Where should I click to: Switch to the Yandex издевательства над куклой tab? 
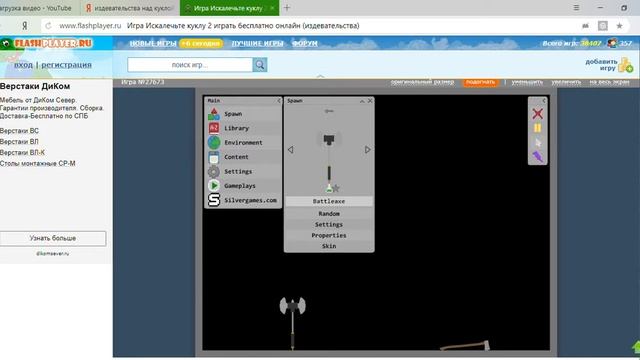click(129, 8)
